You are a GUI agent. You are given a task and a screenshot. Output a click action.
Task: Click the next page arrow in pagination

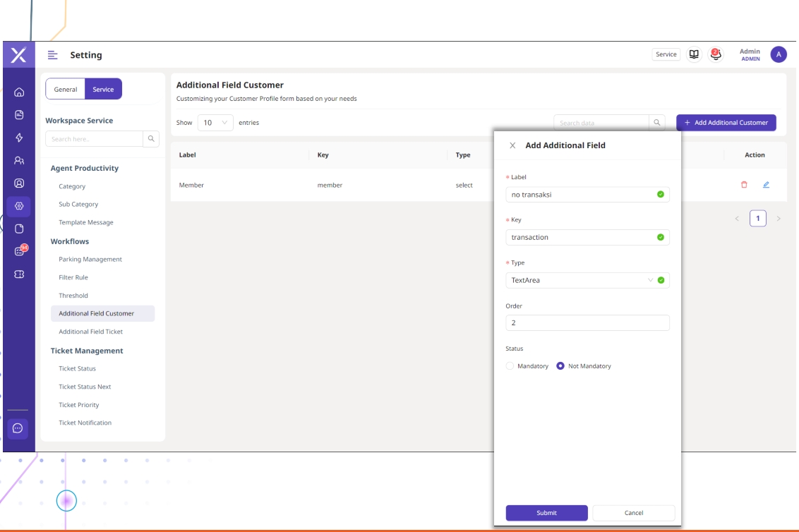(779, 219)
